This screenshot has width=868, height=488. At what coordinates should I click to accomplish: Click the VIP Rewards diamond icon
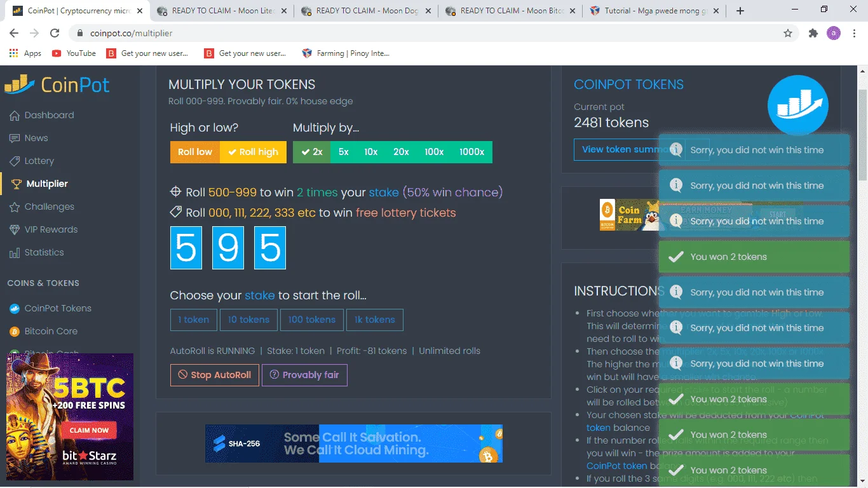coord(14,230)
